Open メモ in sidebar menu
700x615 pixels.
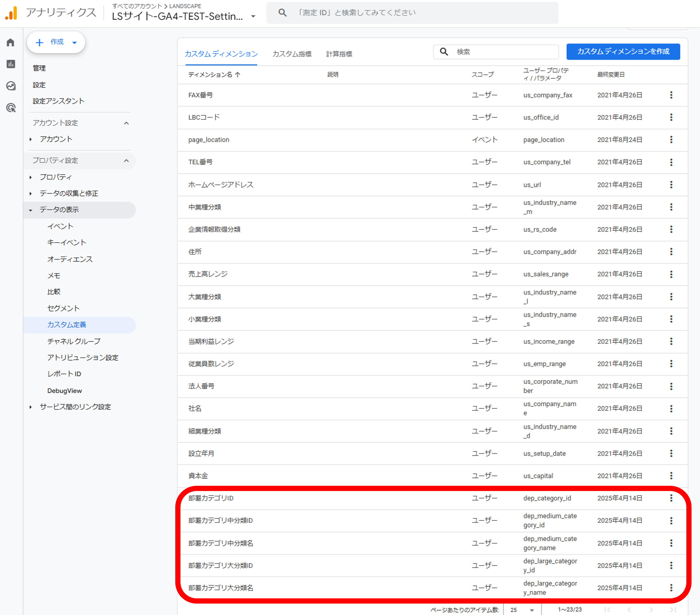click(x=54, y=275)
